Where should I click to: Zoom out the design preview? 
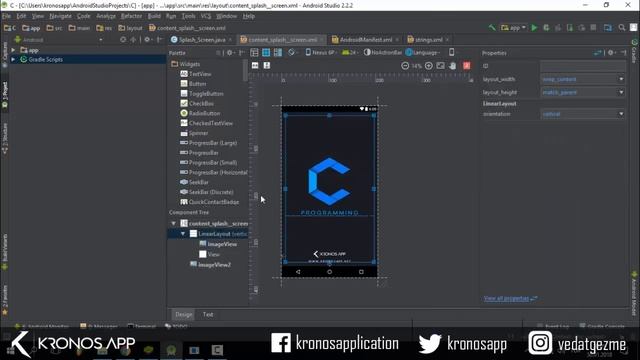click(405, 66)
